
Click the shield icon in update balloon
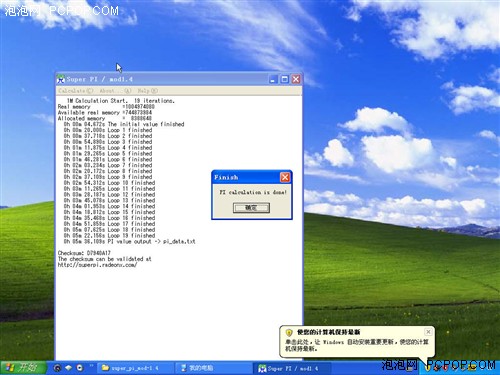pyautogui.click(x=289, y=332)
